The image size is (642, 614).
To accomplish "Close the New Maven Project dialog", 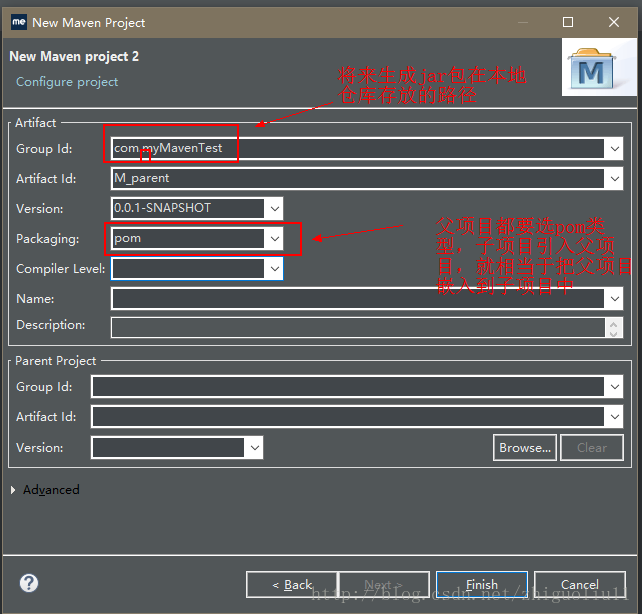I will [613, 22].
